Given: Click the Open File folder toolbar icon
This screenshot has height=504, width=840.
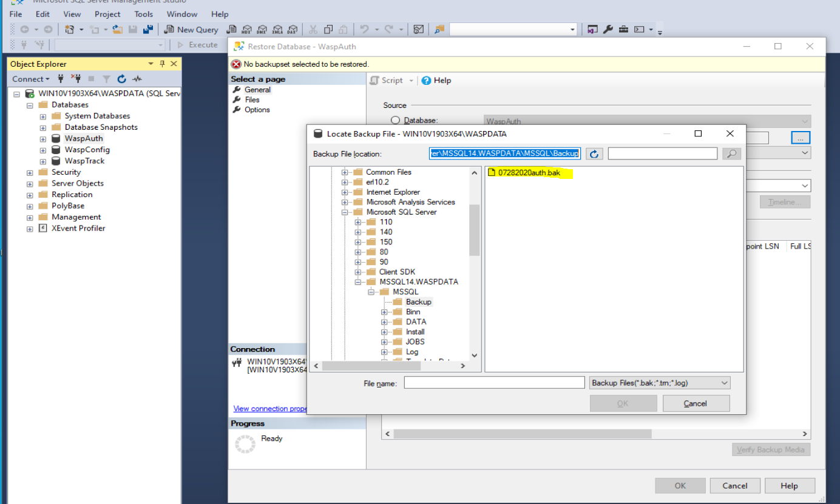Looking at the screenshot, I should [x=118, y=30].
